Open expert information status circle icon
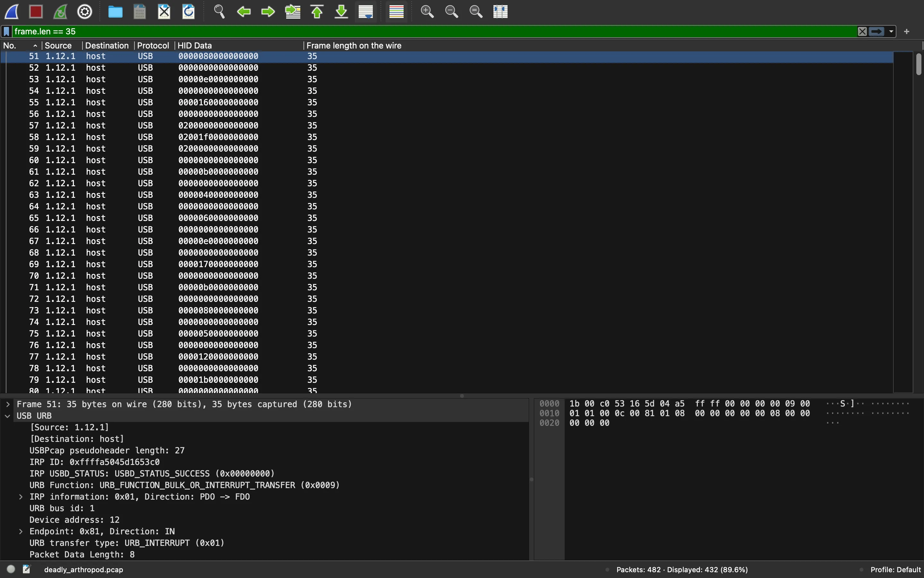This screenshot has width=924, height=578. 11,569
